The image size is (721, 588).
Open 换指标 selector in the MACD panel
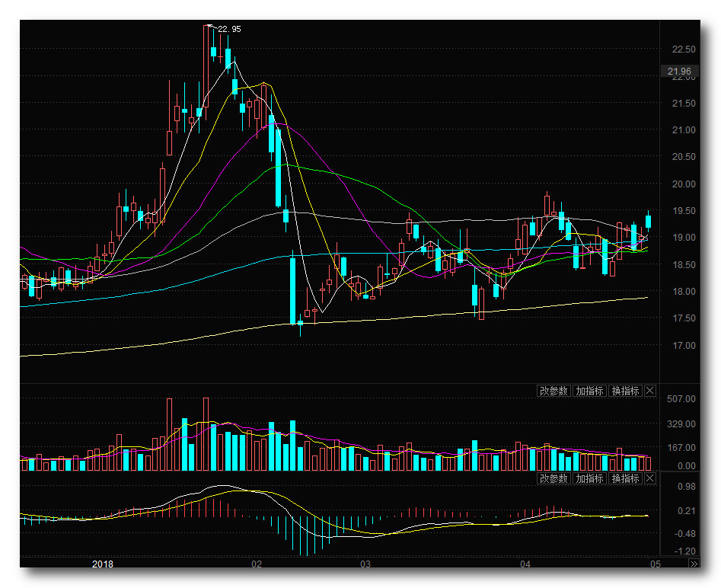(x=625, y=478)
